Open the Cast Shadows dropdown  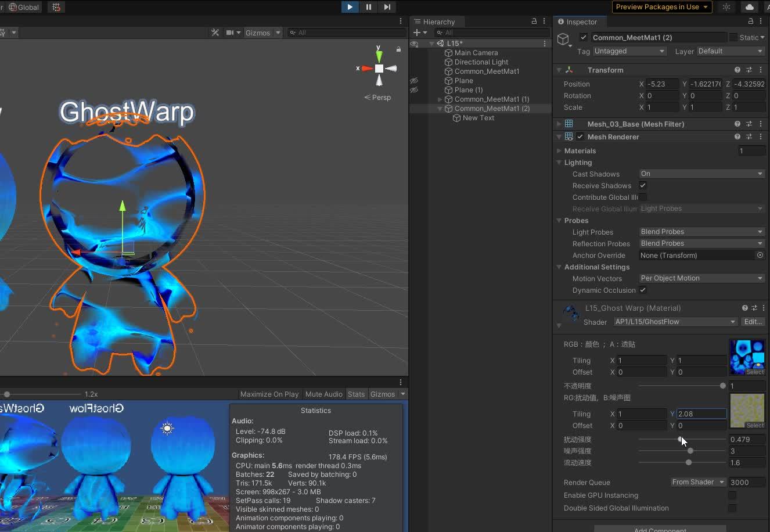(x=701, y=174)
